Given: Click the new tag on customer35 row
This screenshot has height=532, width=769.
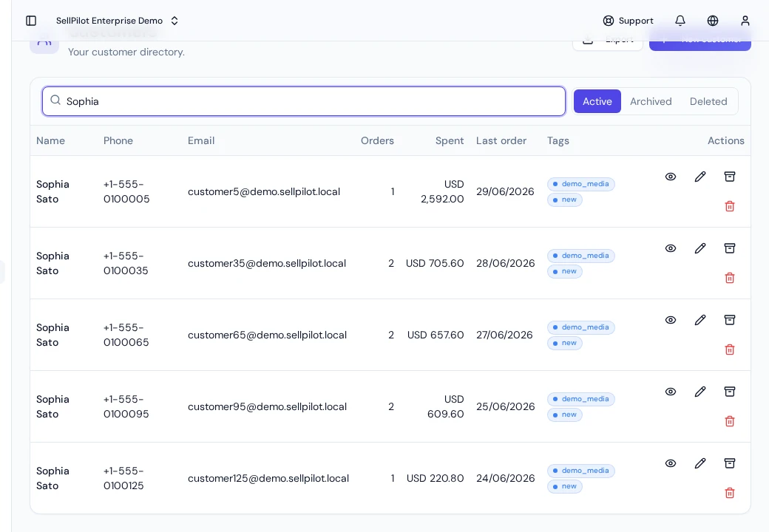Looking at the screenshot, I should click(x=564, y=271).
